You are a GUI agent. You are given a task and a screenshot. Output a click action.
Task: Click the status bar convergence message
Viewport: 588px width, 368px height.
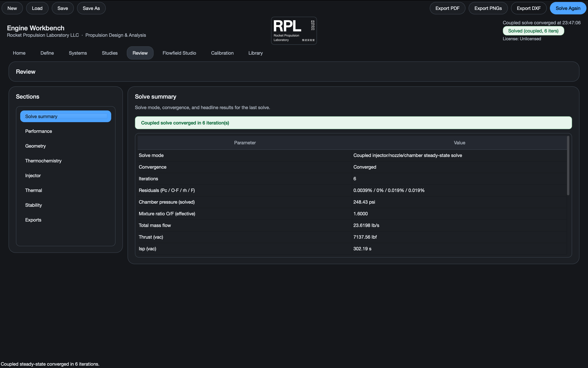point(50,364)
